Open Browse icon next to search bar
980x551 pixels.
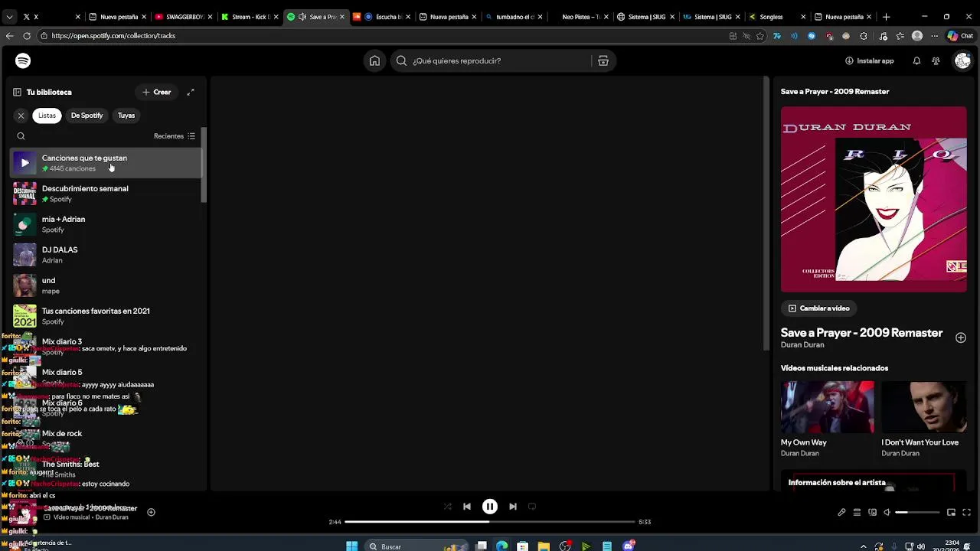[x=603, y=61]
